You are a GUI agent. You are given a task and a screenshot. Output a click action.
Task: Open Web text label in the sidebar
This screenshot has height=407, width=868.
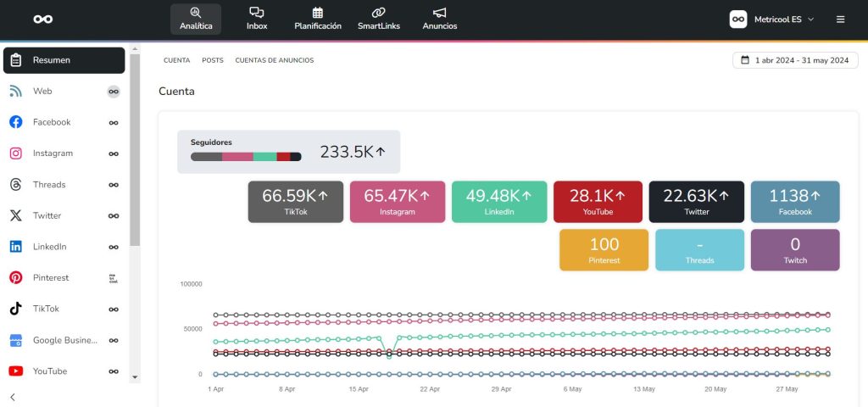[42, 91]
